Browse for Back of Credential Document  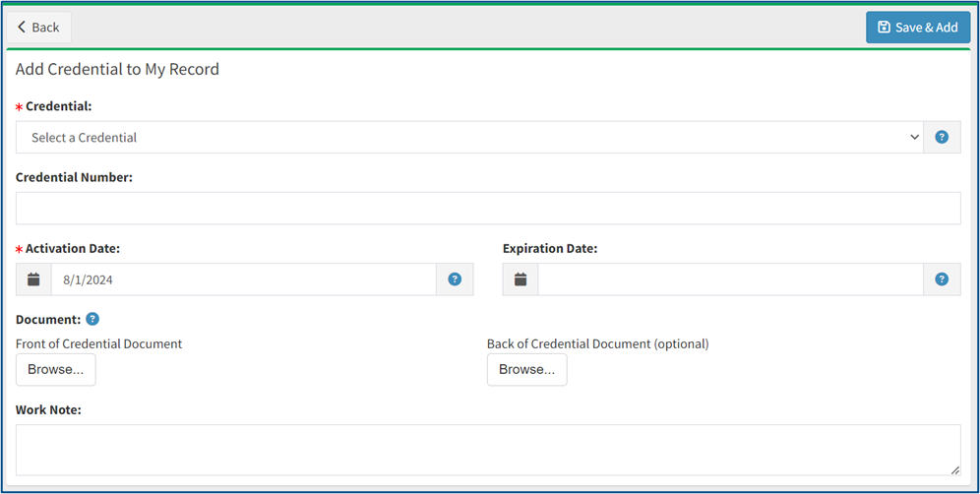[x=526, y=370]
